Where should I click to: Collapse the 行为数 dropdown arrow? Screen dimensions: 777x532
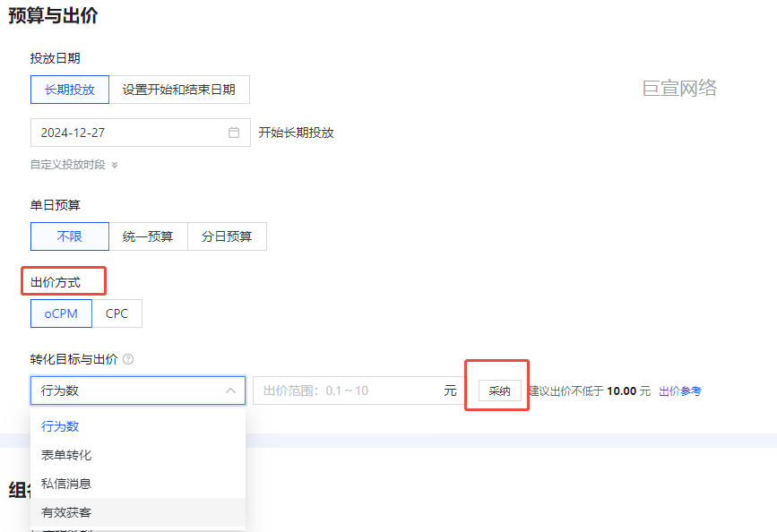point(230,390)
